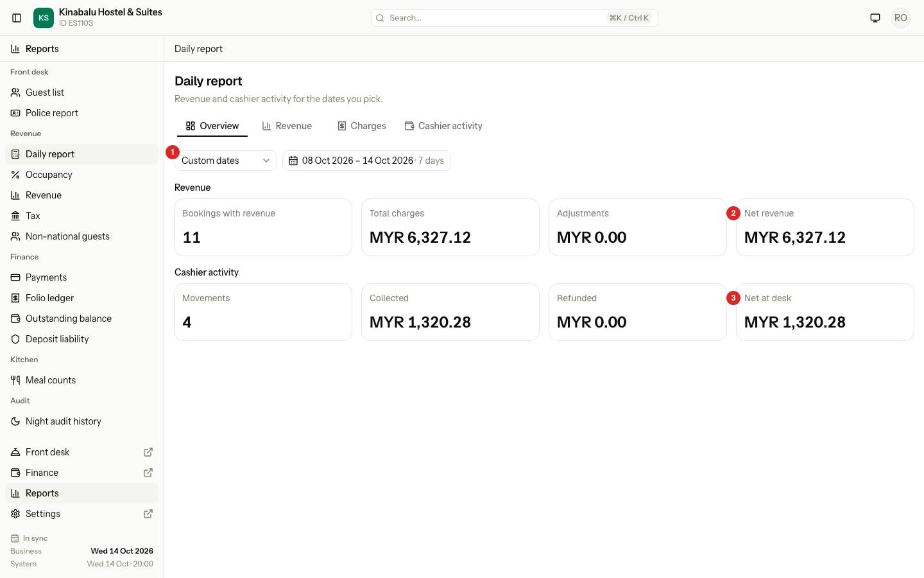Focus the Search input field
Viewport: 924px width, 578px height.
pyautogui.click(x=515, y=18)
